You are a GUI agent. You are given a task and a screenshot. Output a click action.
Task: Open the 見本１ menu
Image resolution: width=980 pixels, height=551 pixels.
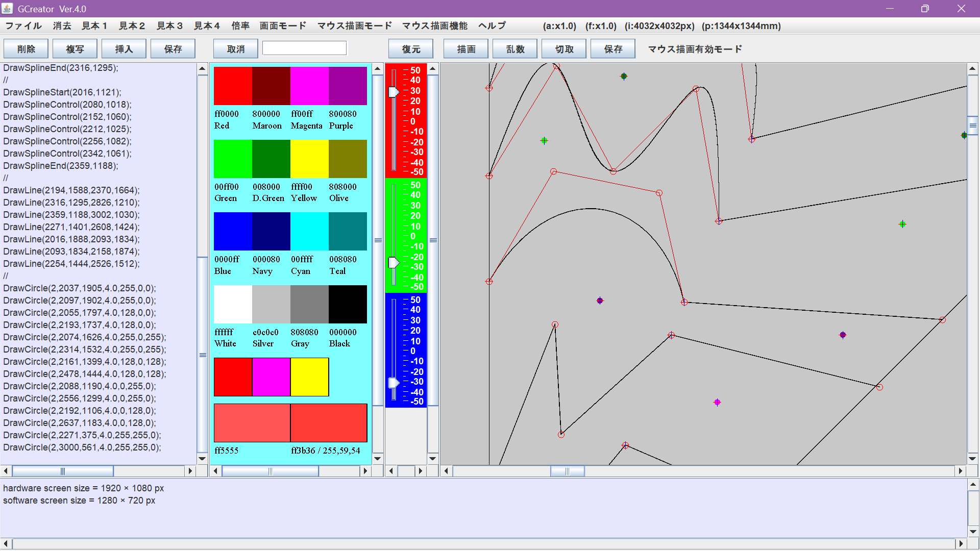(x=94, y=26)
